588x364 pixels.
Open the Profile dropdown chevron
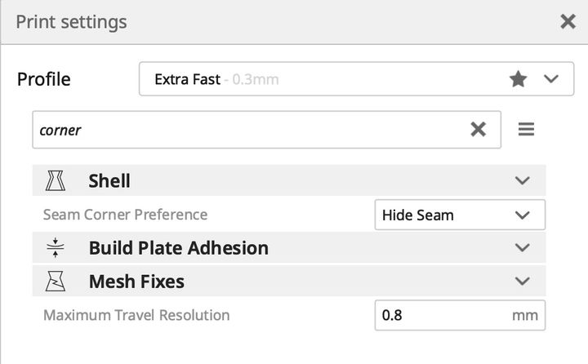point(551,79)
